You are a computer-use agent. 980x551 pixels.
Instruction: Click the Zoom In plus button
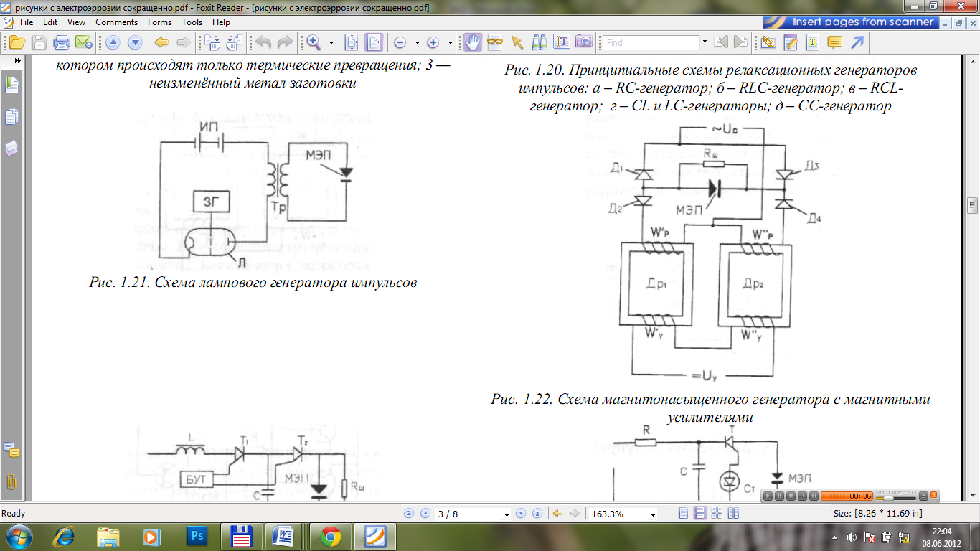[433, 42]
